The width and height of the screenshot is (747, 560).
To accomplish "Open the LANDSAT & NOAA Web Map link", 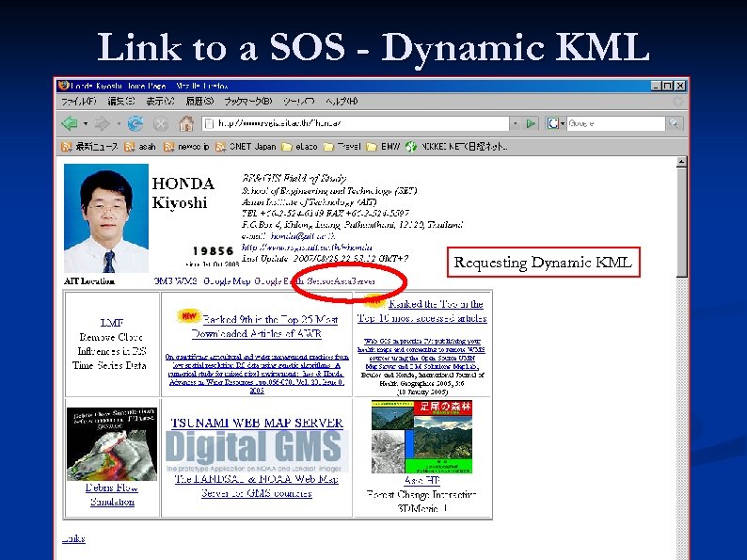I will pyautogui.click(x=256, y=487).
